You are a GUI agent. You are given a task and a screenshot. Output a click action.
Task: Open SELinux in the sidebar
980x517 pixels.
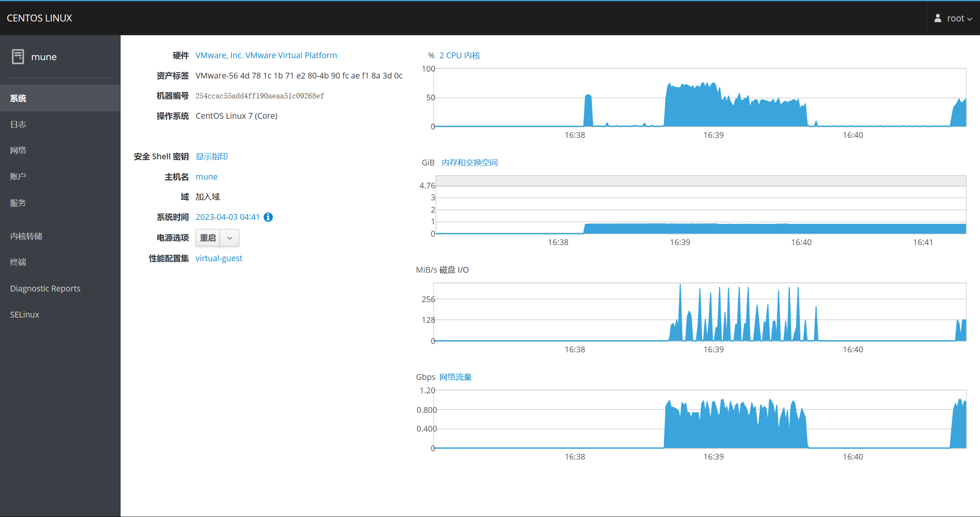[x=60, y=314]
